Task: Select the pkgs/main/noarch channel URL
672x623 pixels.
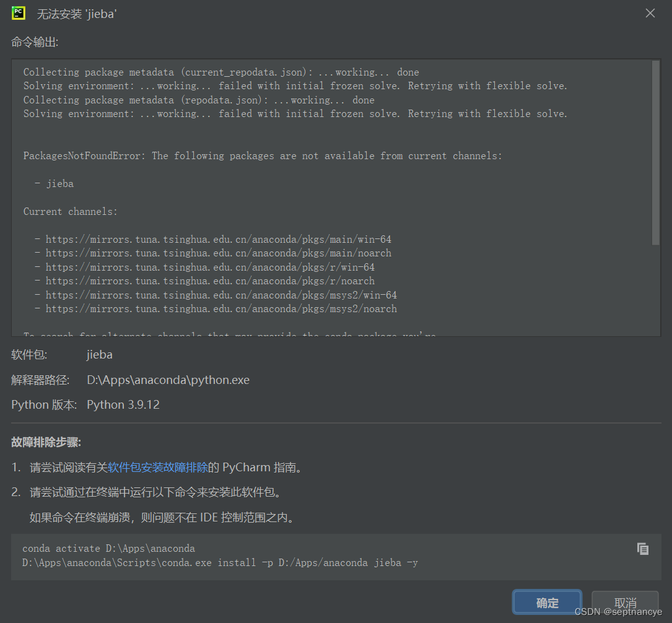Action: coord(218,253)
